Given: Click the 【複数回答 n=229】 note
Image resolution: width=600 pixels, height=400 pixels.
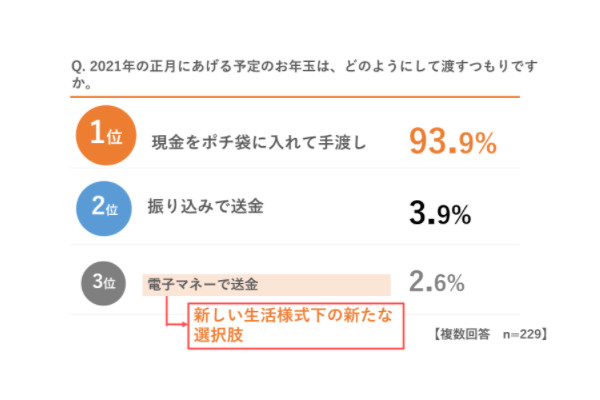Looking at the screenshot, I should tap(491, 334).
